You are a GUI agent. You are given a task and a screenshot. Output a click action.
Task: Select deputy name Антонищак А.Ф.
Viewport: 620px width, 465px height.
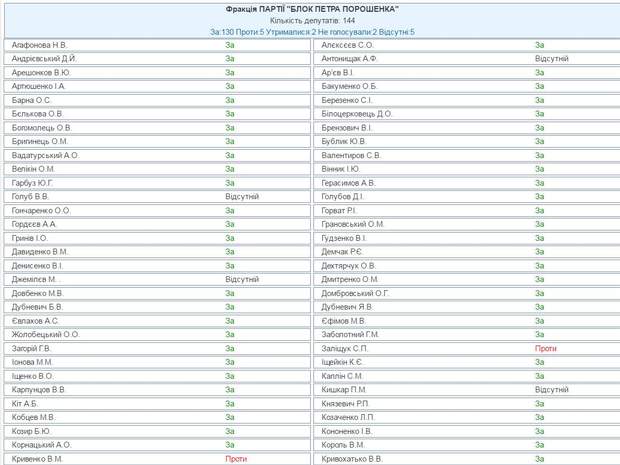pyautogui.click(x=353, y=59)
